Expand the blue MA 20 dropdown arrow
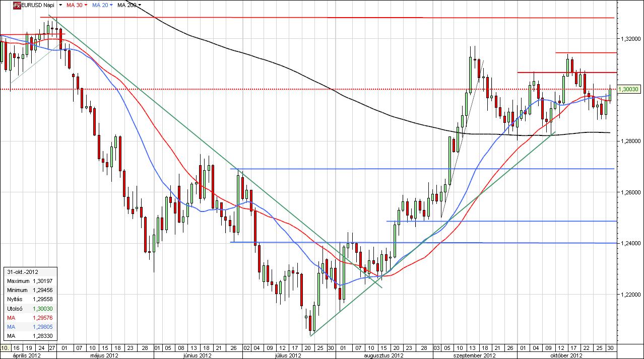The width and height of the screenshot is (644, 359). [112, 5]
